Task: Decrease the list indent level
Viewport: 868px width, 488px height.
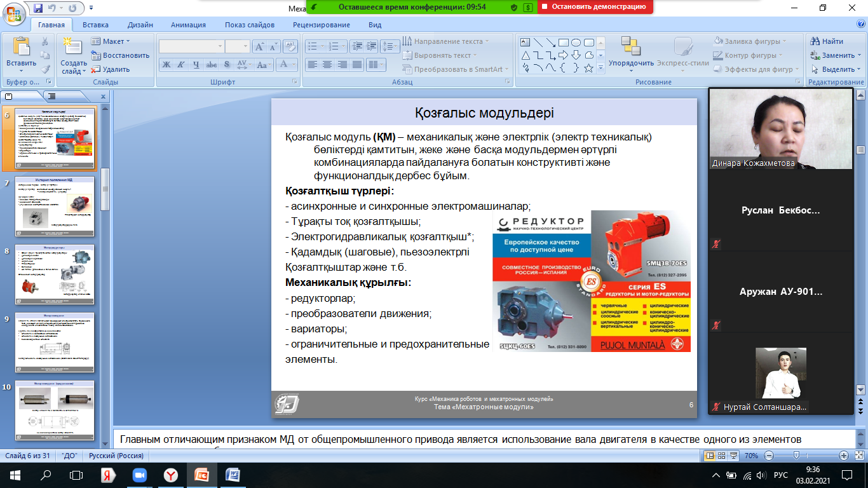Action: 356,46
